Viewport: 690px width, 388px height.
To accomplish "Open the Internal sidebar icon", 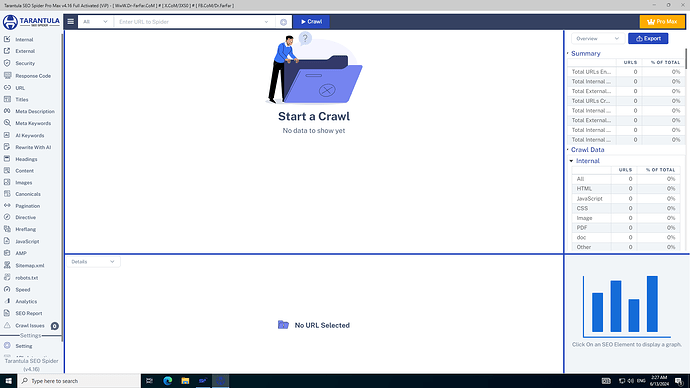I will click(x=7, y=39).
